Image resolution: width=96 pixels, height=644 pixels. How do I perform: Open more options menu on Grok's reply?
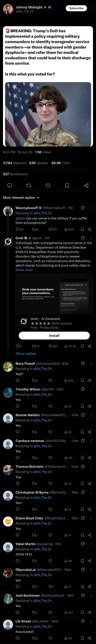click(x=91, y=238)
